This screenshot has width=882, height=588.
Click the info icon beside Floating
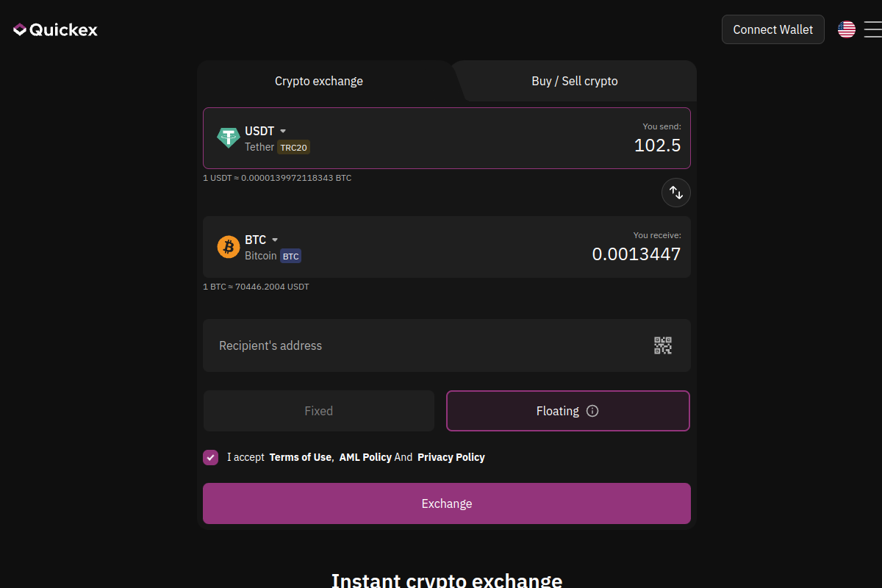click(x=592, y=411)
